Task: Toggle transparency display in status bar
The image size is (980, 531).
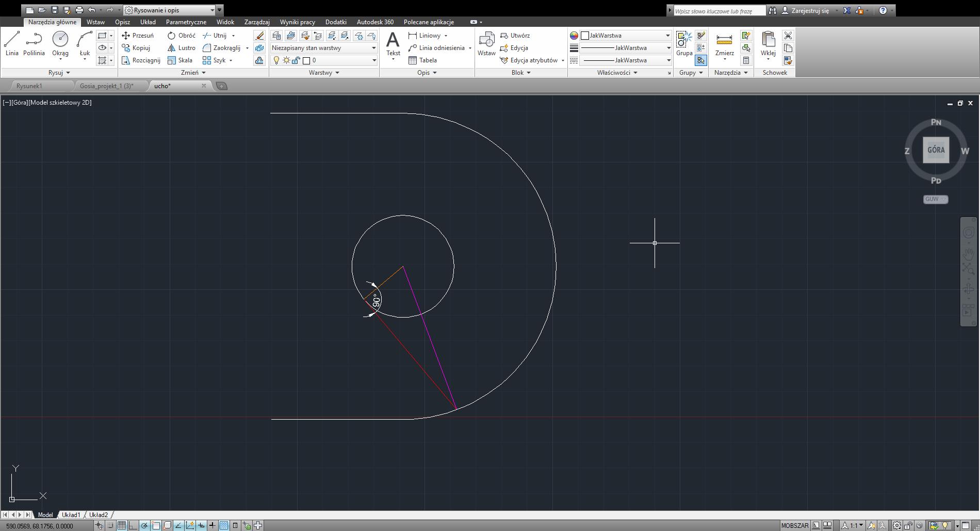Action: click(x=224, y=525)
